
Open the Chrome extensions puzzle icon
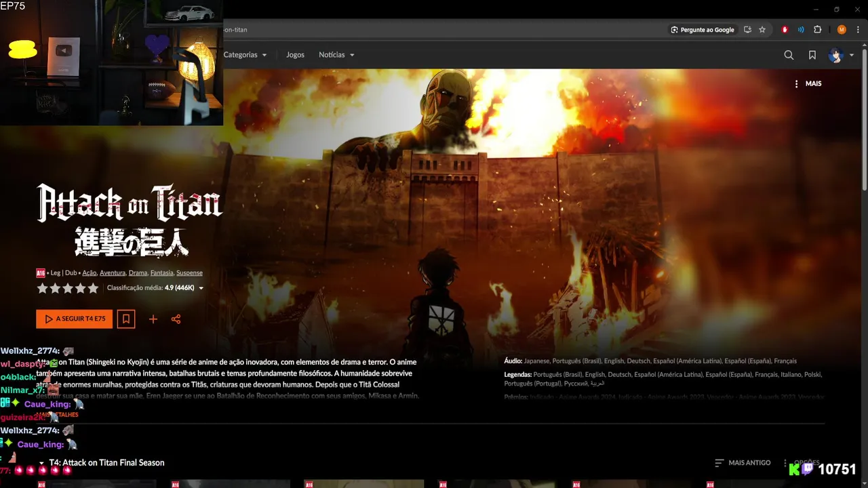click(x=817, y=30)
